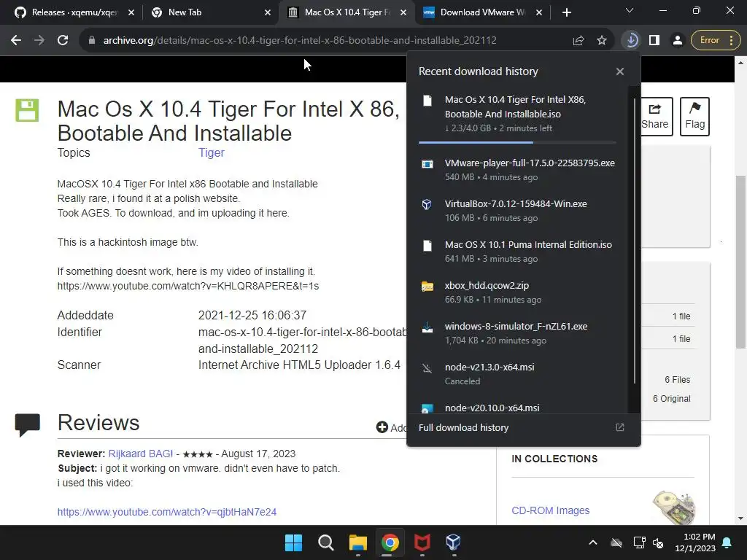Click the xbox_hdd.qcow2.zip folder icon
747x560 pixels.
[x=427, y=286]
